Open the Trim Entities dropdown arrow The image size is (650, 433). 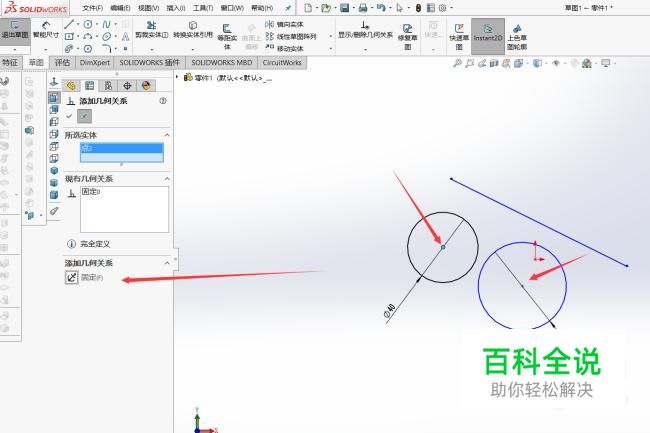[152, 49]
